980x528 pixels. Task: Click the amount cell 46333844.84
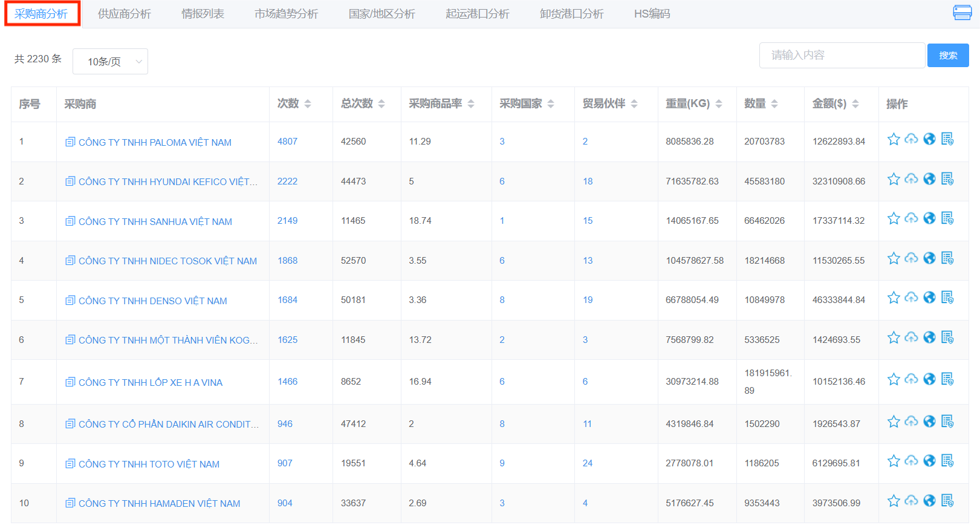(x=839, y=299)
